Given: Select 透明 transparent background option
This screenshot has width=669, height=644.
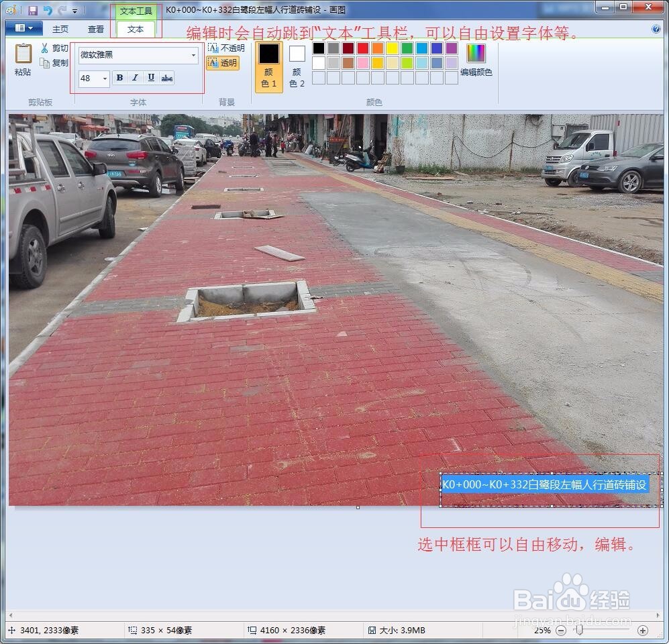Looking at the screenshot, I should coord(222,62).
